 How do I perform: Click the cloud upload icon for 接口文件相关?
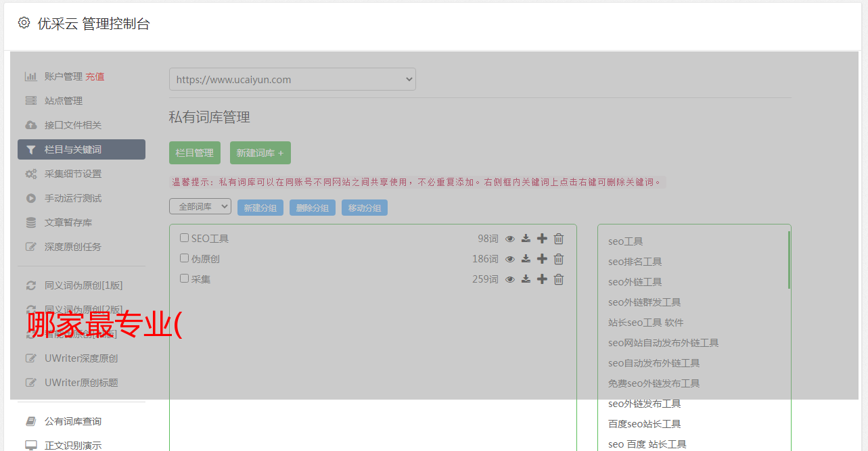(x=30, y=125)
